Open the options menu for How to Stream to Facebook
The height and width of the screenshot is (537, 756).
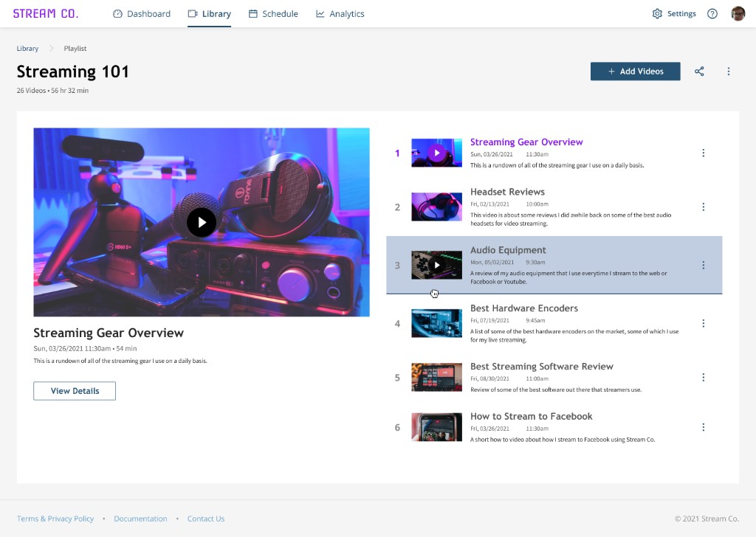point(704,426)
